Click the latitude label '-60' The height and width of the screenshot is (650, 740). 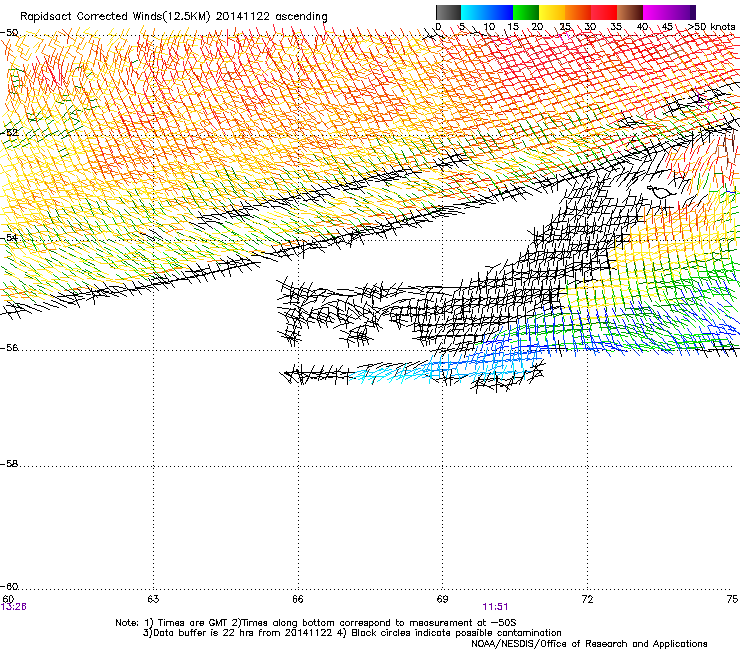[9, 587]
